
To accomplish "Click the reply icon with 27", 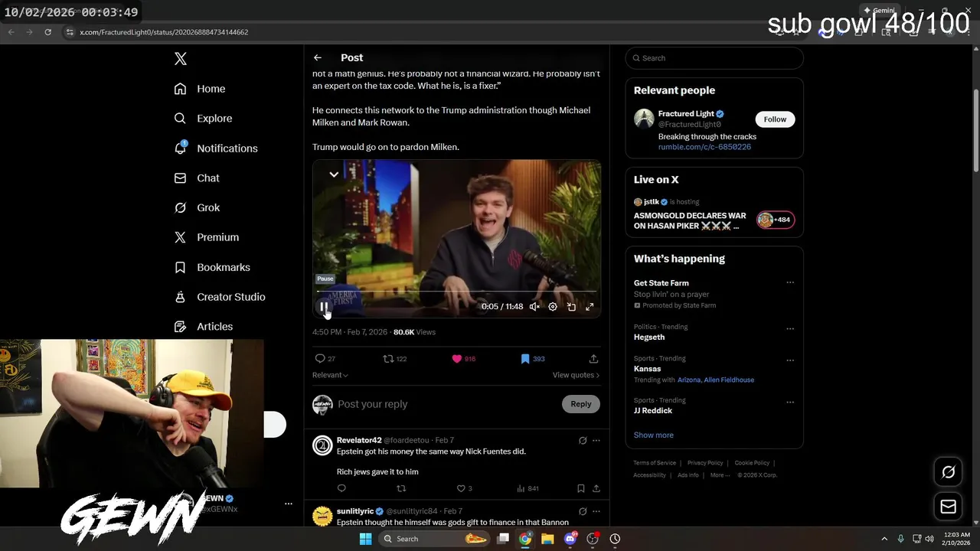I will coord(325,359).
